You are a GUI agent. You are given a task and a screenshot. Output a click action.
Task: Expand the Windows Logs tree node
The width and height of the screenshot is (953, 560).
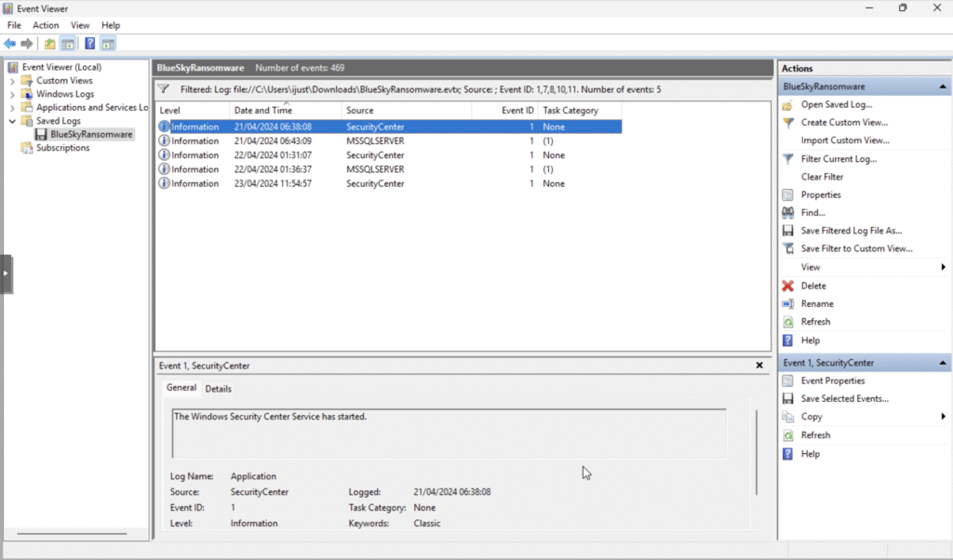point(12,94)
